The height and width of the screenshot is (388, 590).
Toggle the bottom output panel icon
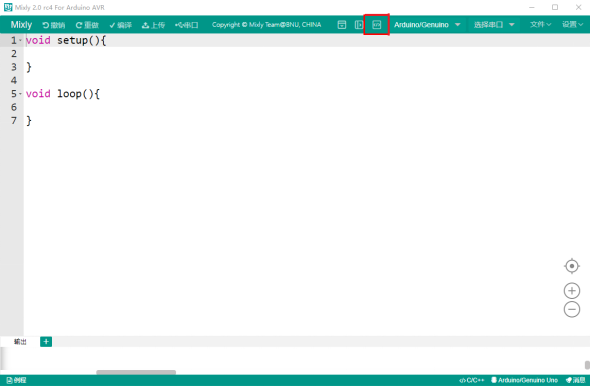point(342,25)
